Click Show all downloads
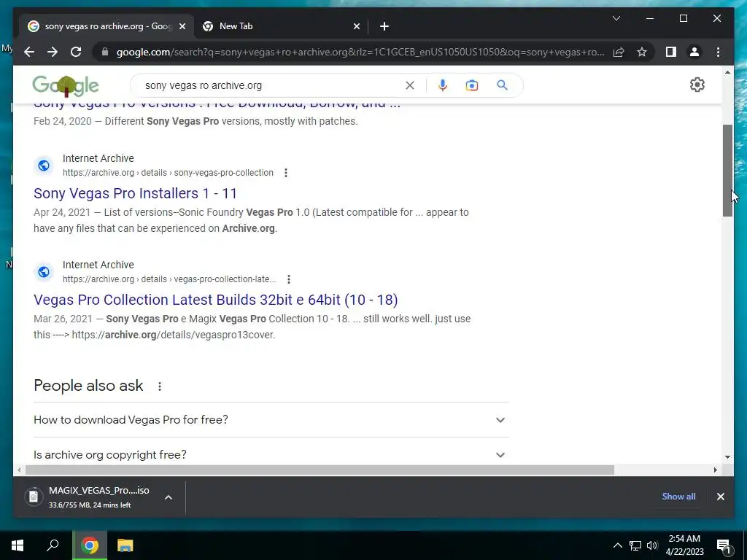 tap(678, 496)
